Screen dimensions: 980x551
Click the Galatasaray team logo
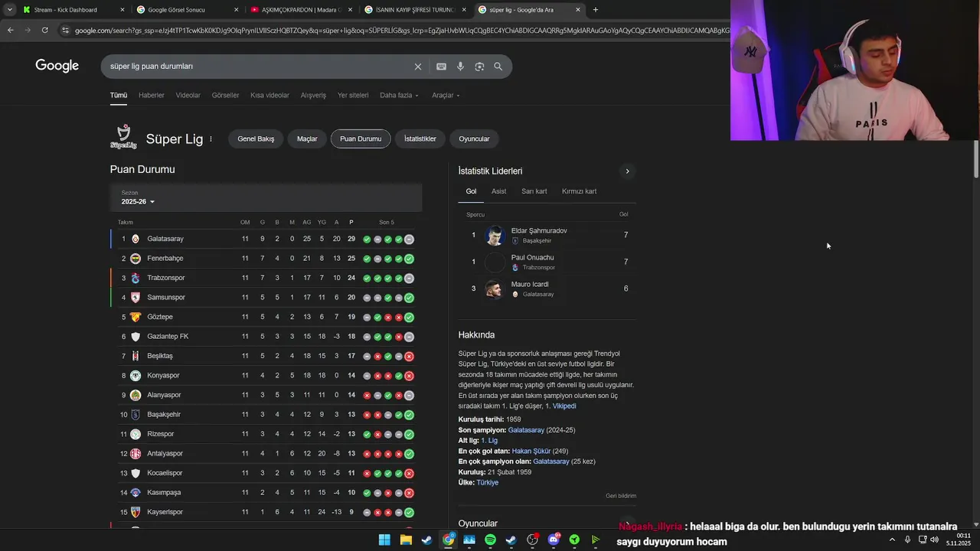[136, 239]
